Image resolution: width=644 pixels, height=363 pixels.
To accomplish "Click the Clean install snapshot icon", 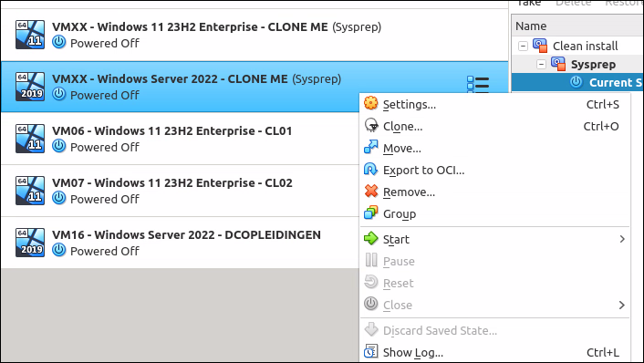I will (x=540, y=46).
